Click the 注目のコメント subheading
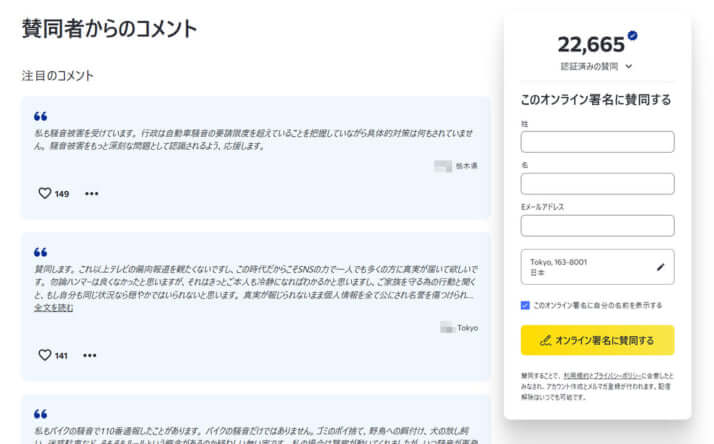Viewport: 714px width, 444px height. click(58, 76)
